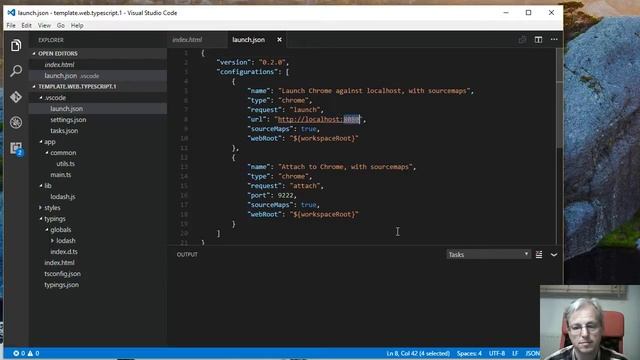Click the Ln 8, Col 42 status entry
Viewport: 640px width, 360px height.
click(418, 353)
